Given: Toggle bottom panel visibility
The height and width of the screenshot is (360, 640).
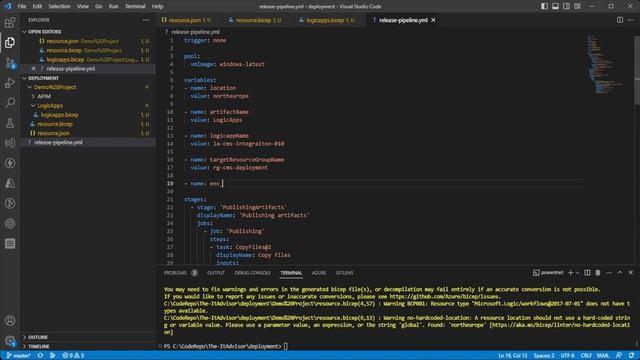Looking at the screenshot, I should 556,6.
